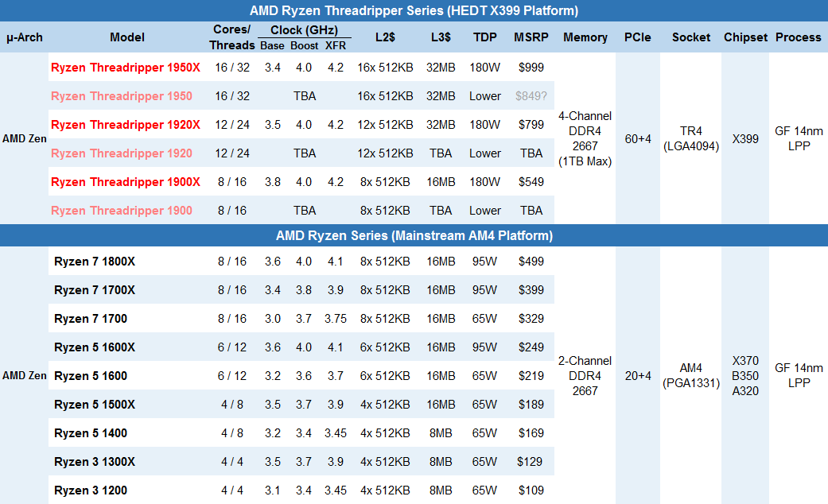Click the '2-Channel DDR4 2667' memory cell
The width and height of the screenshot is (828, 504).
(x=585, y=376)
